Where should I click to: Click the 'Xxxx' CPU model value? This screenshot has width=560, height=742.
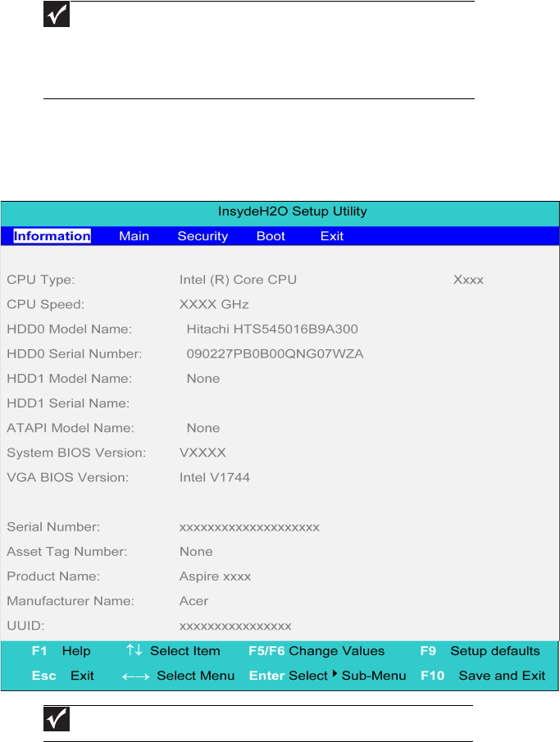coord(468,280)
